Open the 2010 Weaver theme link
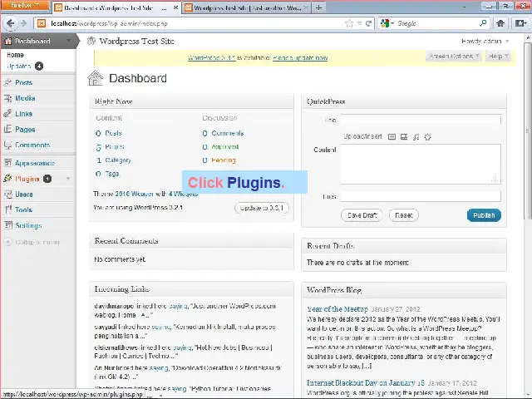532x399 pixels. 135,194
